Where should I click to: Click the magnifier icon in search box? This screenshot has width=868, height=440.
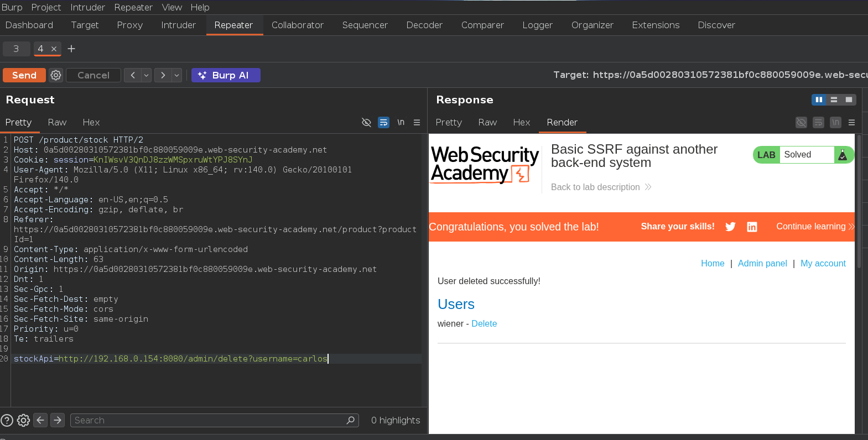pos(350,420)
